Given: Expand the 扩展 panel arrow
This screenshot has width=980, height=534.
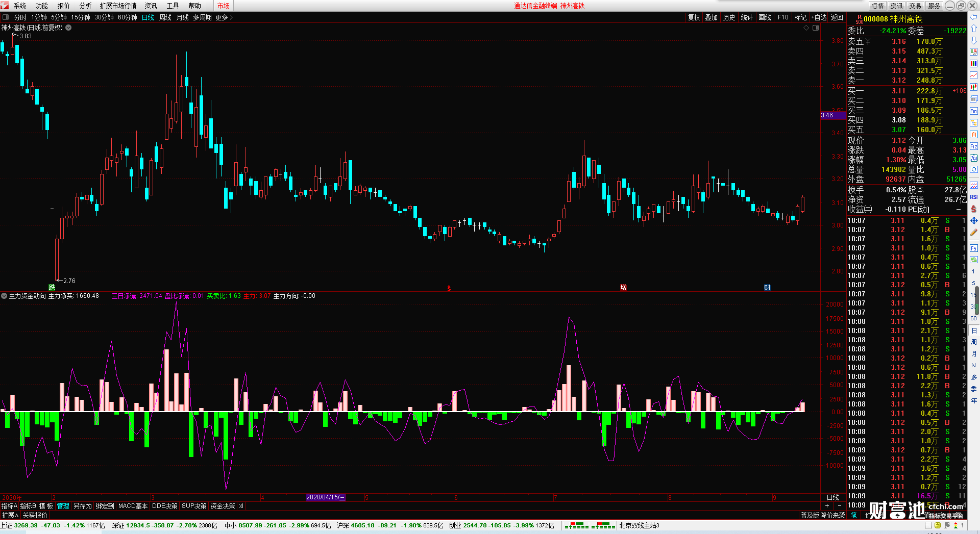Looking at the screenshot, I should (x=10, y=515).
